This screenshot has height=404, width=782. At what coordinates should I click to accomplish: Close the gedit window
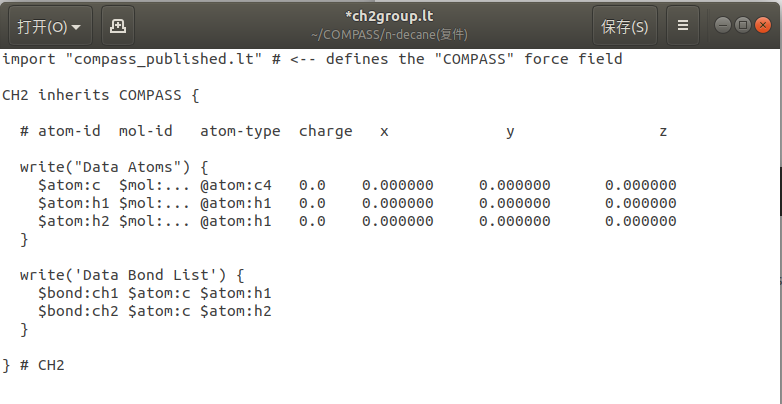(763, 25)
